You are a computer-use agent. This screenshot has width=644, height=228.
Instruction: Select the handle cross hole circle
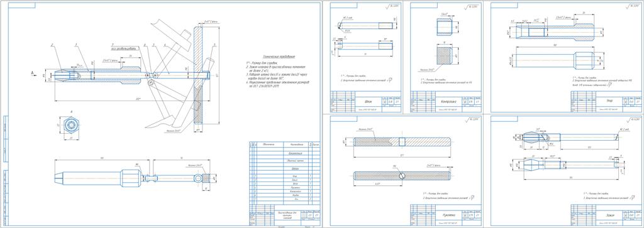click(401, 176)
